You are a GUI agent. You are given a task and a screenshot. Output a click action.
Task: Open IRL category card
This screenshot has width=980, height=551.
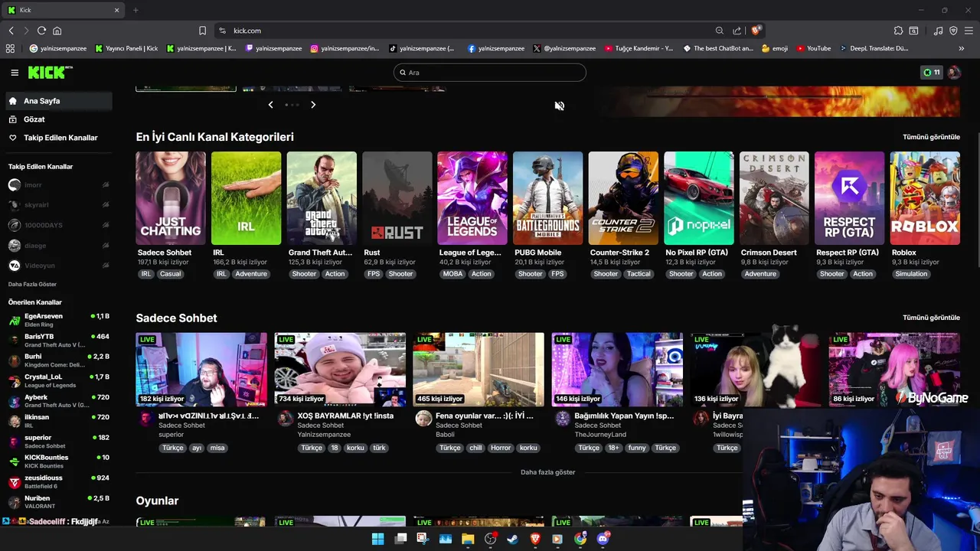pos(246,198)
